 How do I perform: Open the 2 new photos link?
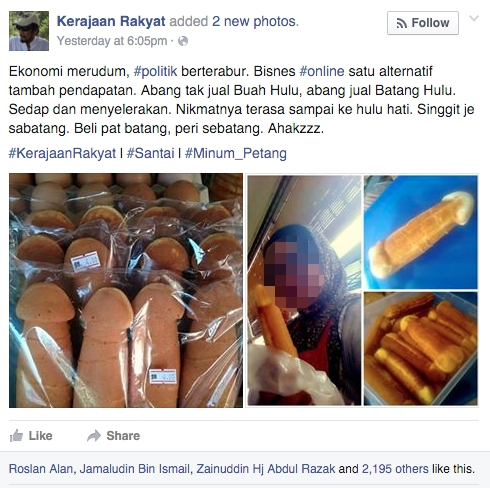point(254,21)
